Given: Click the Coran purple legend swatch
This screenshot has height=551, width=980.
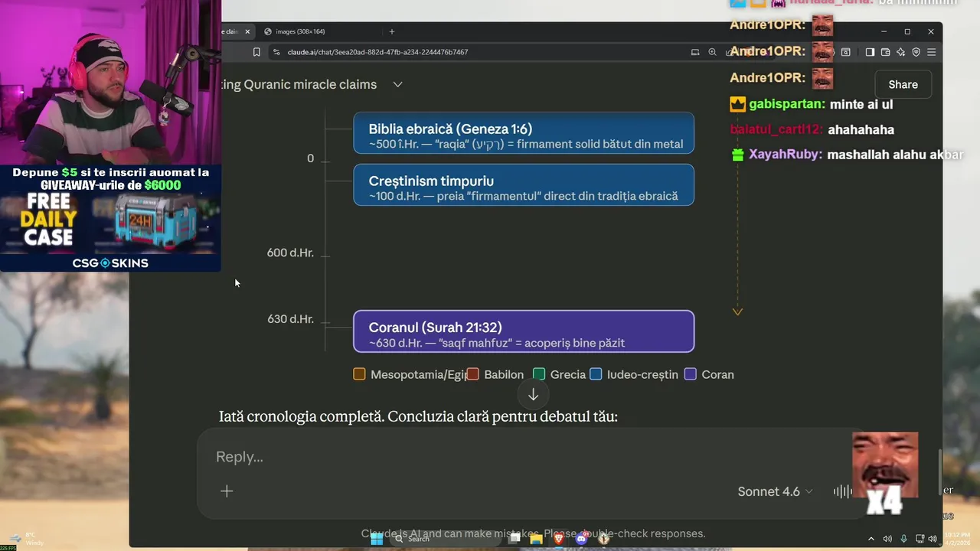Looking at the screenshot, I should (x=691, y=374).
